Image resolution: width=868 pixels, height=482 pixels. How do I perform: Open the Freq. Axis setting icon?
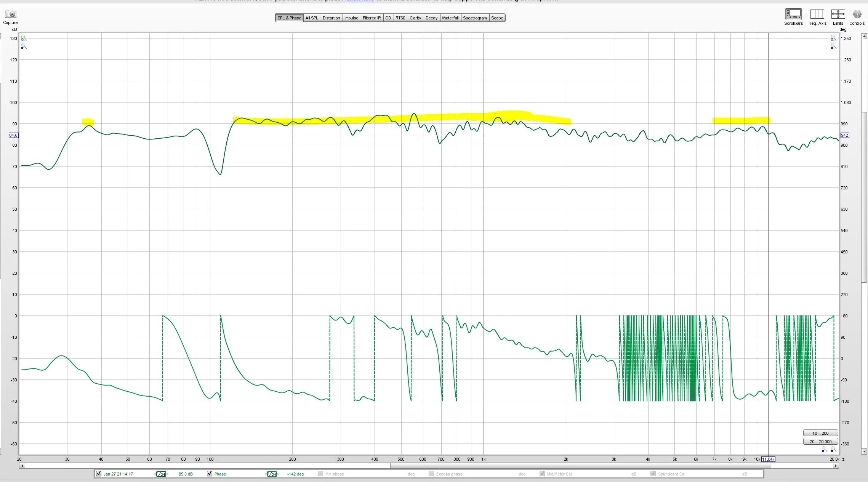817,14
